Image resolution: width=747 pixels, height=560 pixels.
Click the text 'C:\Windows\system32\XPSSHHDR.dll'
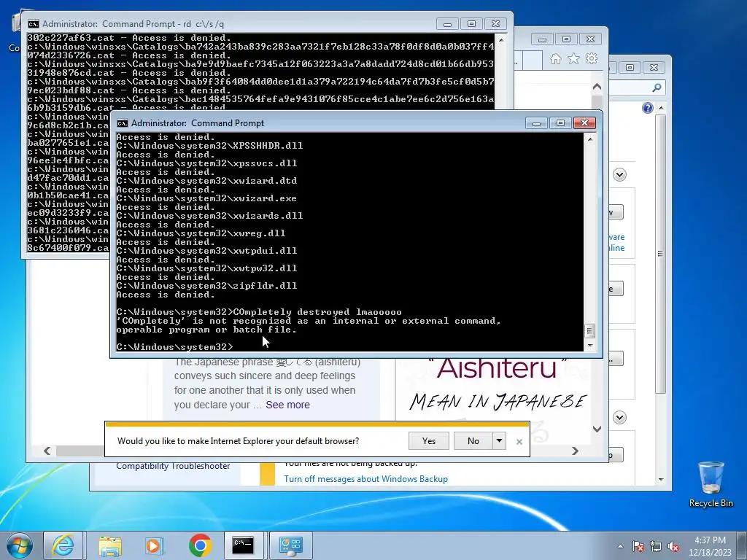pyautogui.click(x=209, y=146)
